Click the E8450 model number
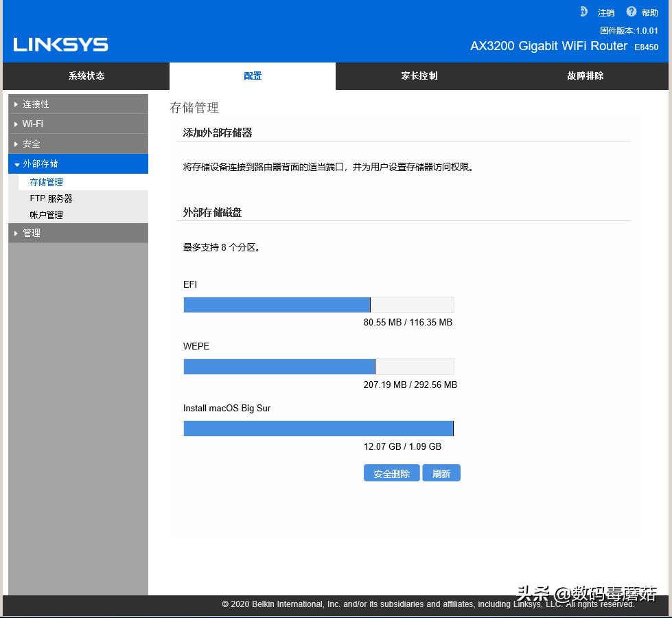 coord(647,47)
